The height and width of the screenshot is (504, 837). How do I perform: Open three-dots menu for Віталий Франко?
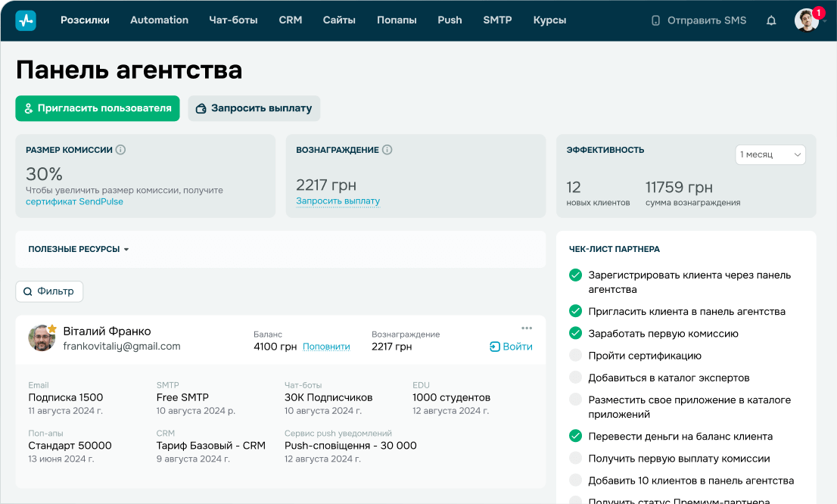point(527,328)
